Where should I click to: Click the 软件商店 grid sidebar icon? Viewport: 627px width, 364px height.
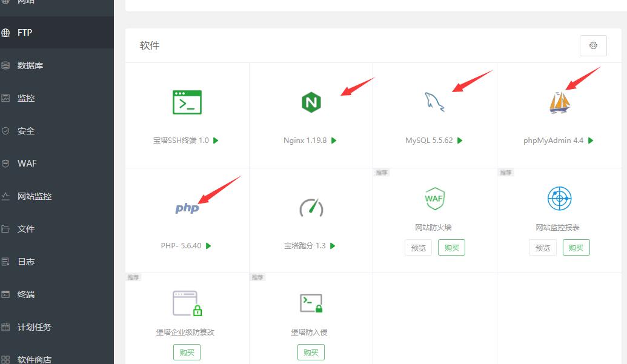coord(5,360)
